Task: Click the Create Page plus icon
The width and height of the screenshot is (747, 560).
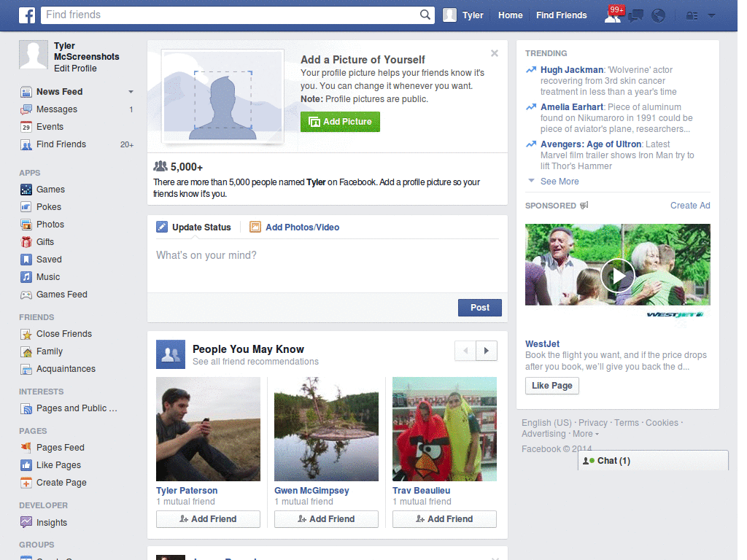Action: tap(26, 483)
